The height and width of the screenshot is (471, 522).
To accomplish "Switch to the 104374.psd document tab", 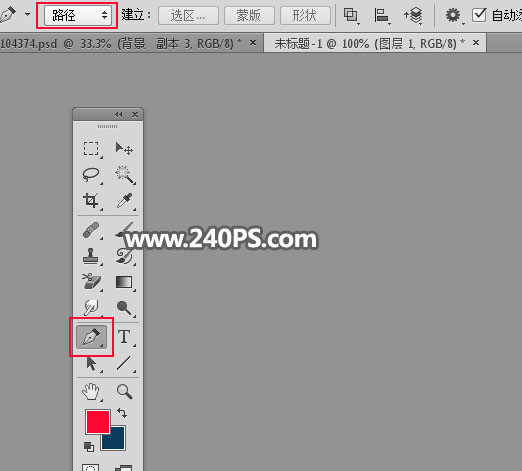I will (122, 43).
